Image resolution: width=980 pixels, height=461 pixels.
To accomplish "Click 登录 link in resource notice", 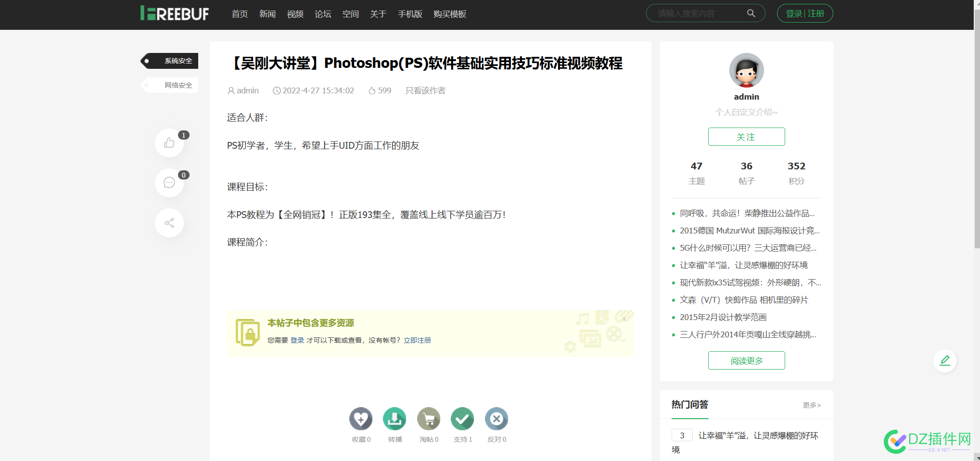I will click(x=297, y=340).
